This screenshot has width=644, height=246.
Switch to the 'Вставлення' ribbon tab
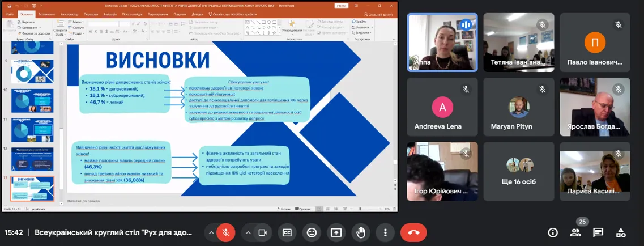46,14
